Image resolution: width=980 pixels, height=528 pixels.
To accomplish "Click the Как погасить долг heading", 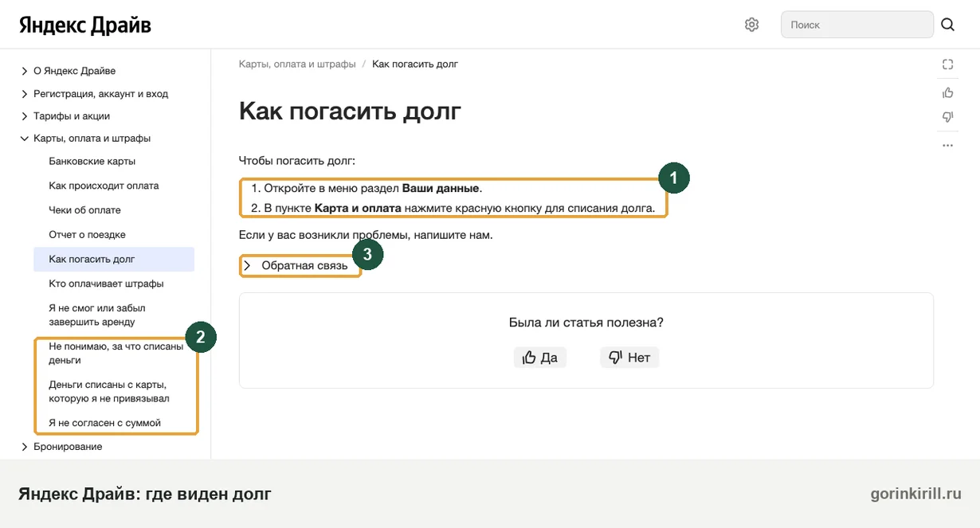I will click(350, 111).
